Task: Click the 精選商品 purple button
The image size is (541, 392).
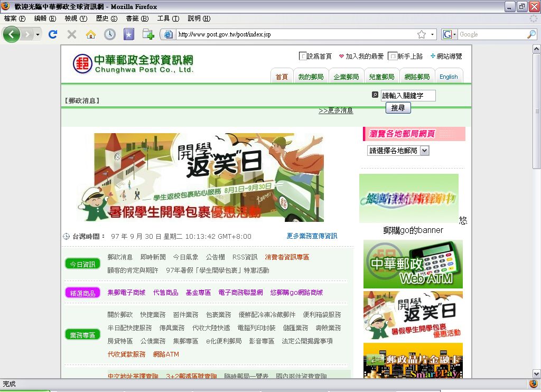Action: coord(82,293)
